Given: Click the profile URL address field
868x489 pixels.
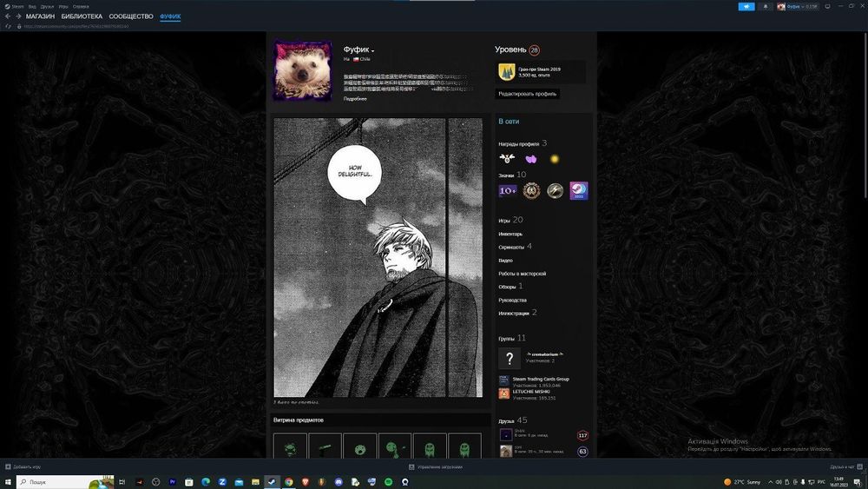Looking at the screenshot, I should pos(76,26).
